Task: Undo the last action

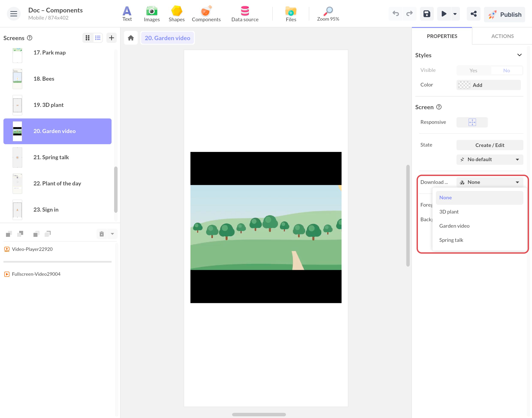Action: pyautogui.click(x=396, y=14)
